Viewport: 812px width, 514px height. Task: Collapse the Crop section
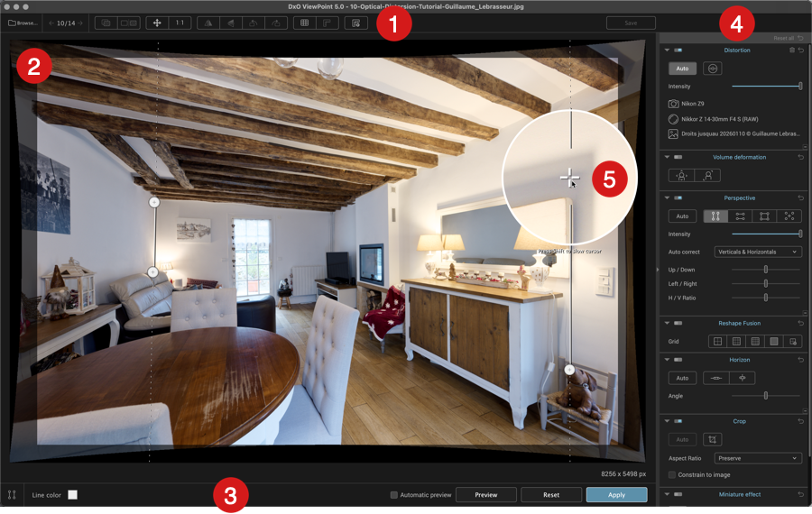tap(667, 421)
